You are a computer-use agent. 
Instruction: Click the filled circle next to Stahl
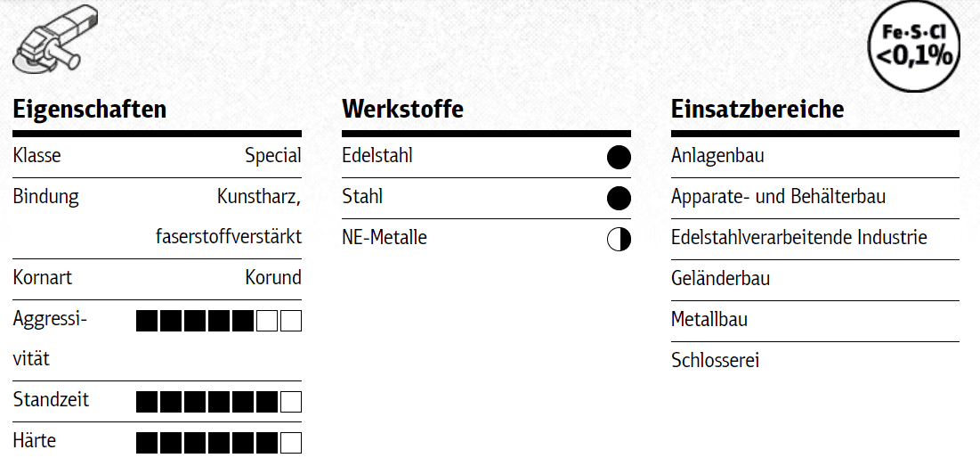coord(619,198)
